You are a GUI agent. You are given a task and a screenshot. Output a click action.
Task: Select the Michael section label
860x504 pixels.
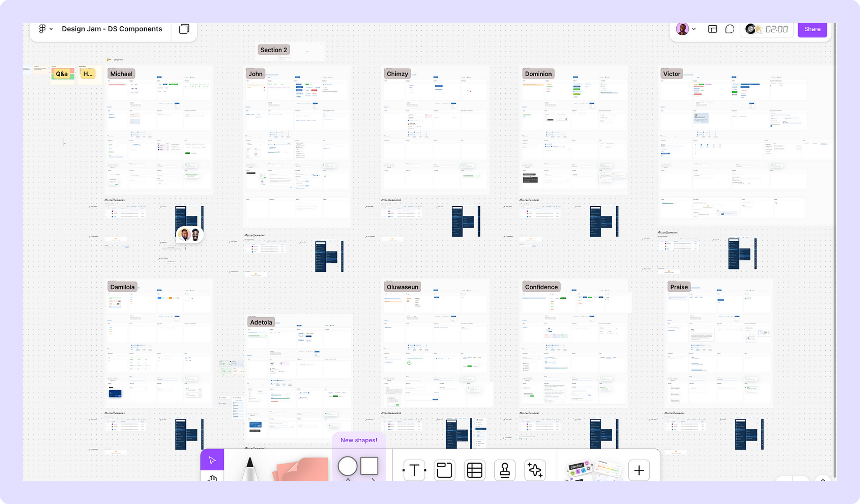coord(121,74)
